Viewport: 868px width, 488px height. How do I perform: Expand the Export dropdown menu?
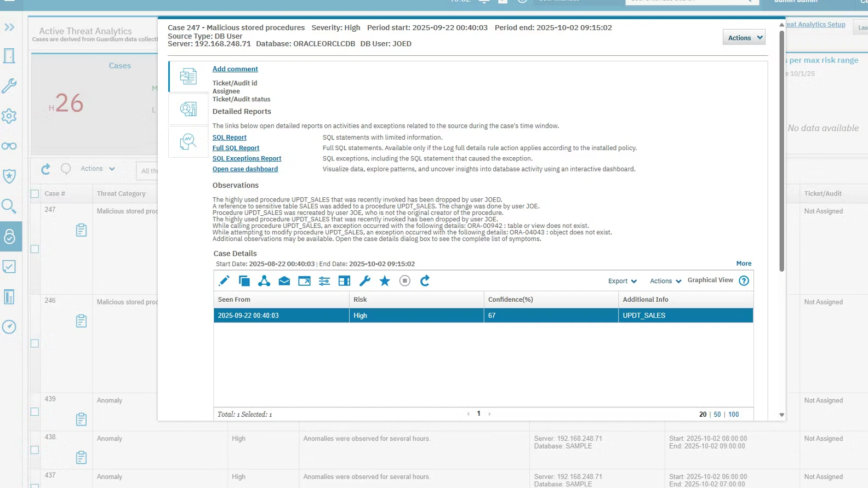tap(622, 281)
